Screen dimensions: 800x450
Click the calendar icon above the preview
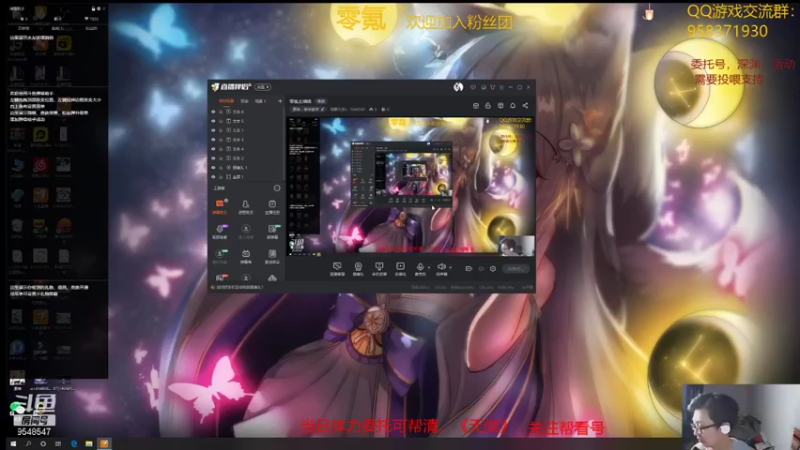pyautogui.click(x=501, y=106)
